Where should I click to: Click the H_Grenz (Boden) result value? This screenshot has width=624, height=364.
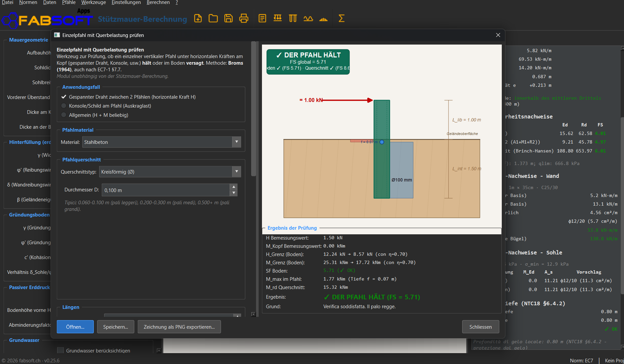point(365,254)
